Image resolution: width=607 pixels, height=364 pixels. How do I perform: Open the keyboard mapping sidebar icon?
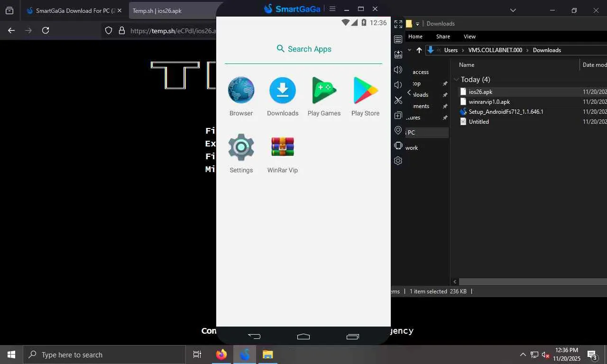click(x=398, y=39)
